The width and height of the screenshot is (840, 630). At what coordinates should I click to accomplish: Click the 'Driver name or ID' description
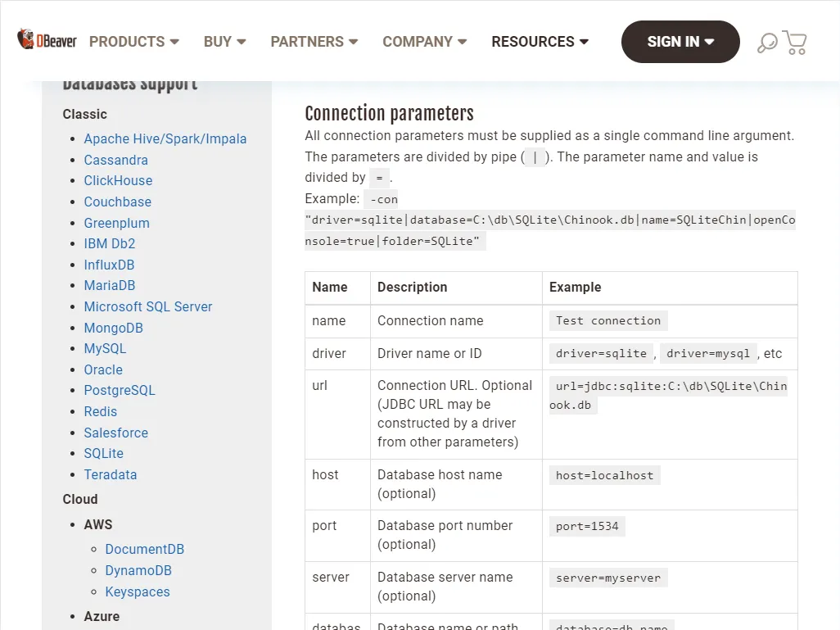429,354
